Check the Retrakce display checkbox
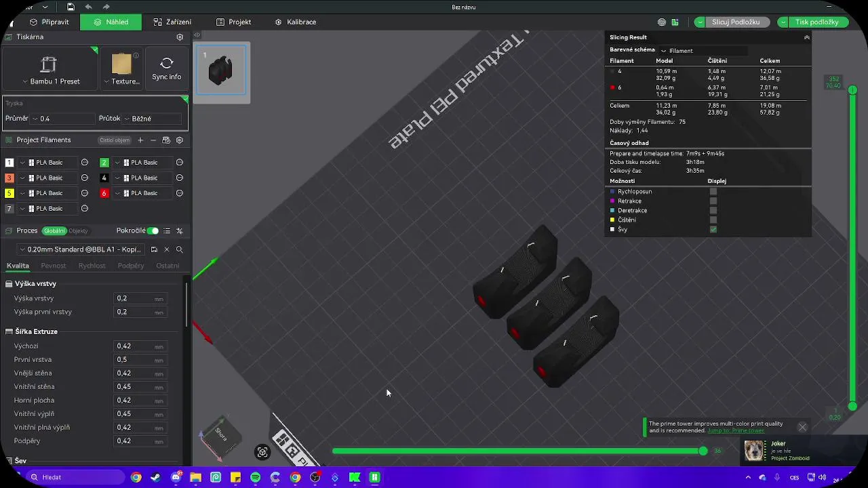This screenshot has height=488, width=868. click(713, 201)
